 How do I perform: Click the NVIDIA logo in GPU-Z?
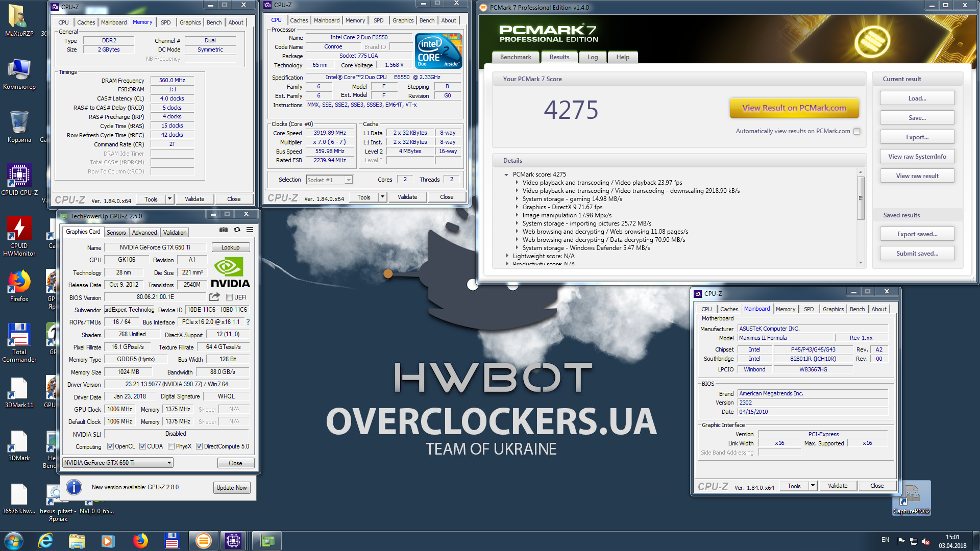click(230, 273)
